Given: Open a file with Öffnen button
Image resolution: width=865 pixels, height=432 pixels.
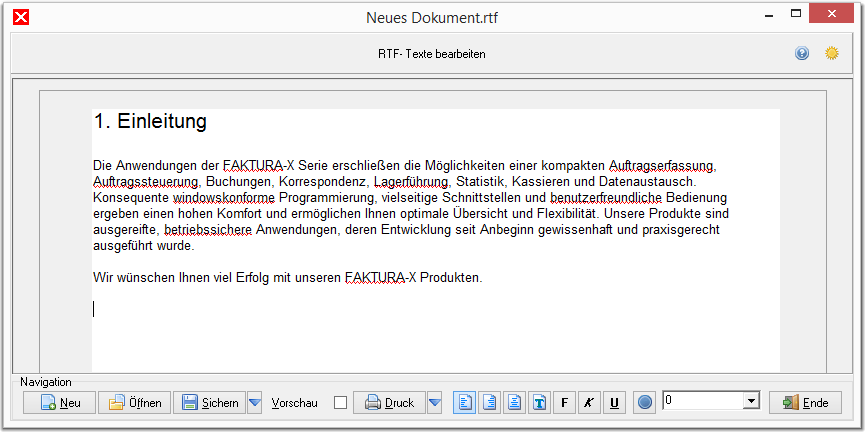Looking at the screenshot, I should click(135, 403).
